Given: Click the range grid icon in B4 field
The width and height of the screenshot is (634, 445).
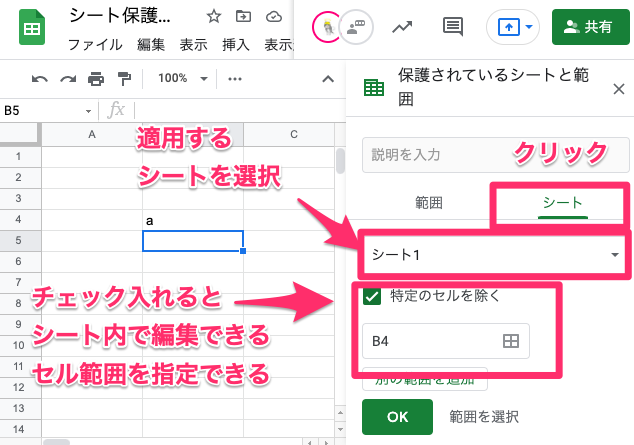Looking at the screenshot, I should pos(511,341).
